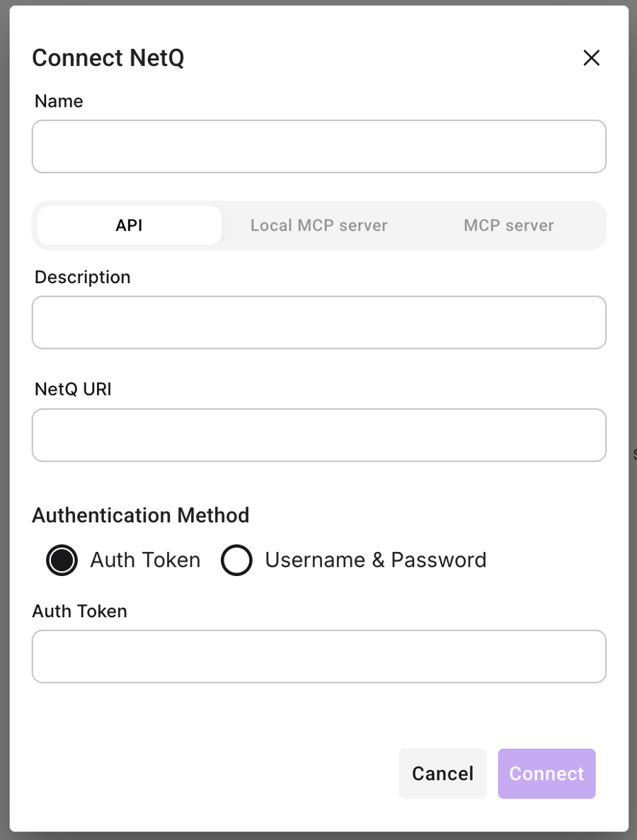Click the 'Name' field label
This screenshot has height=840, width=637.
59,101
